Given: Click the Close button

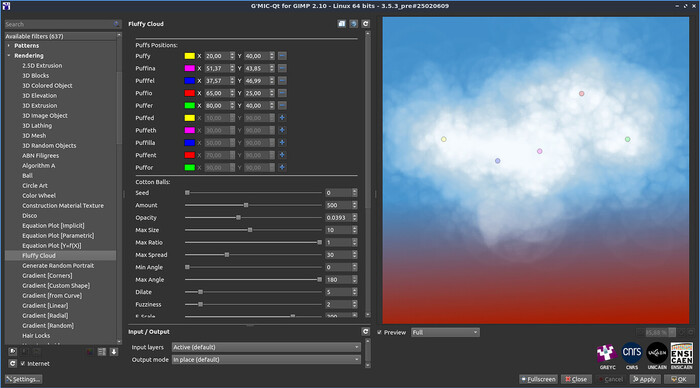Looking at the screenshot, I should pyautogui.click(x=576, y=379).
